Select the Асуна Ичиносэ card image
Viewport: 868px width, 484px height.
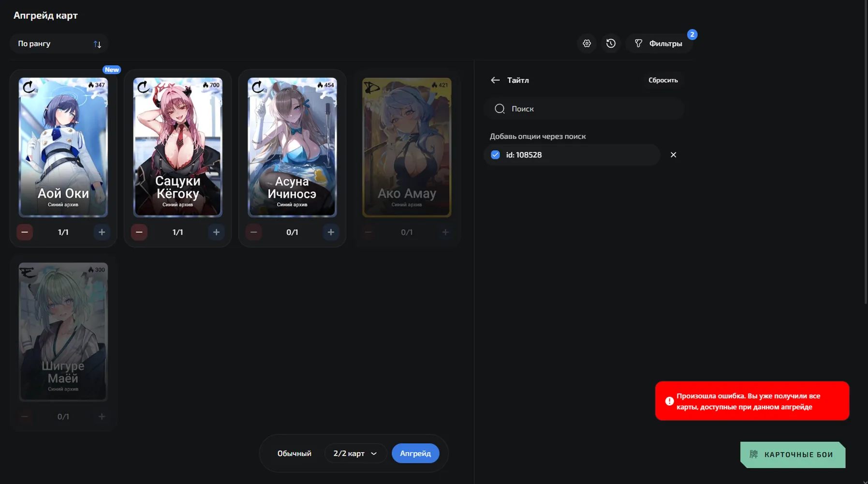point(292,147)
